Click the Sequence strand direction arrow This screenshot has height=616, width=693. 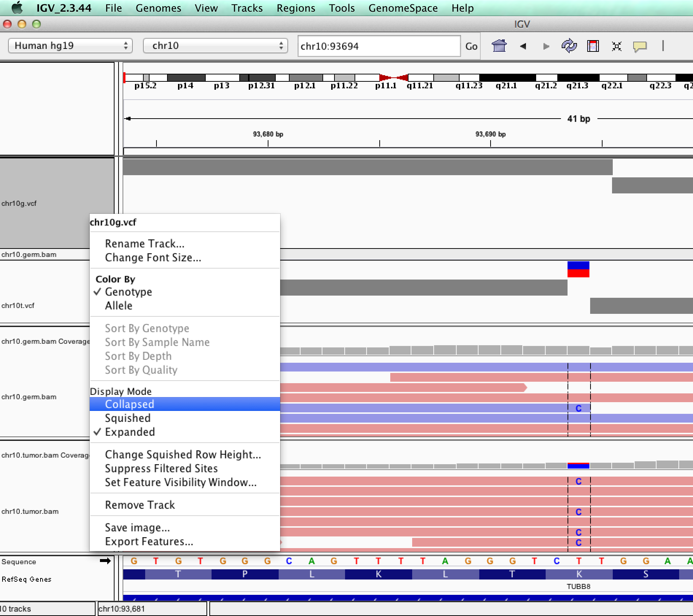click(x=105, y=561)
